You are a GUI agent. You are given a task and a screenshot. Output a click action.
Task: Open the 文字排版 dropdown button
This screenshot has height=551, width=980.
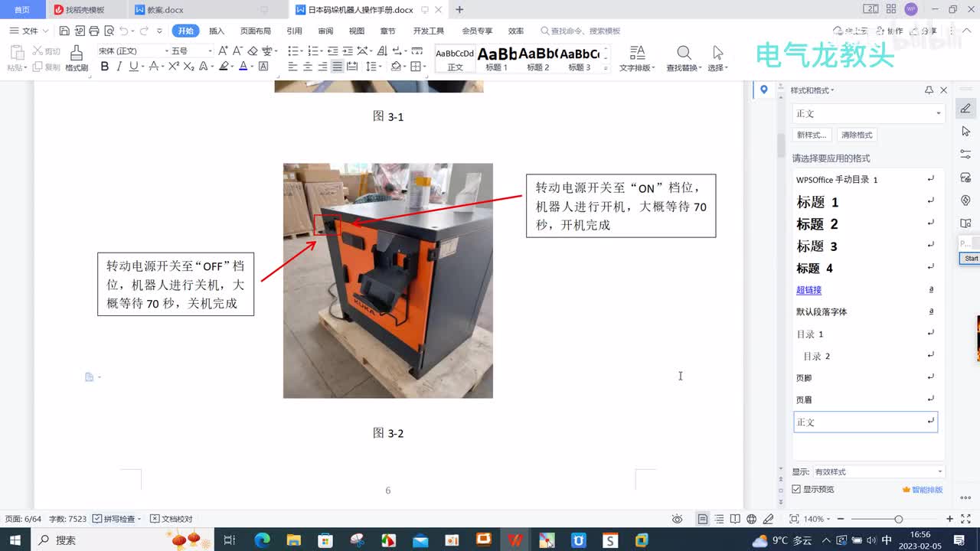(637, 58)
